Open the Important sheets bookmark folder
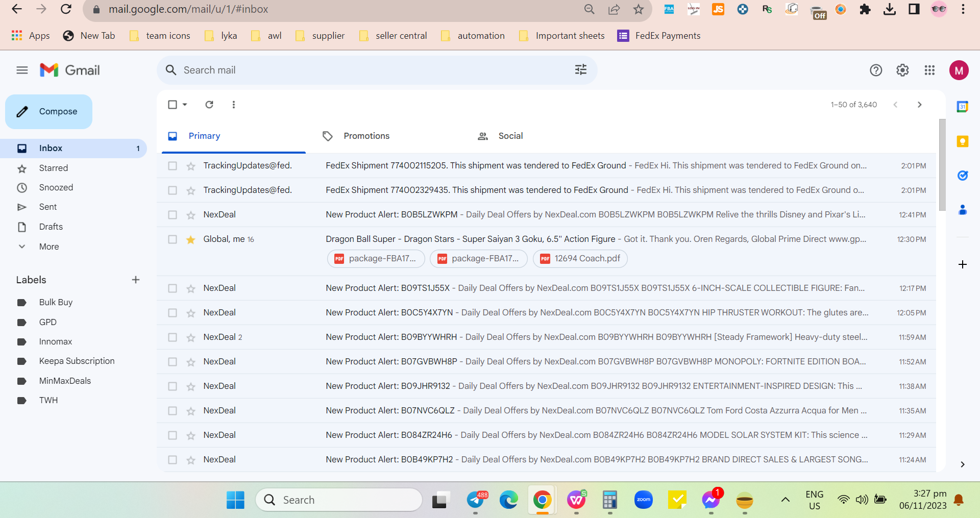The image size is (980, 518). (561, 36)
